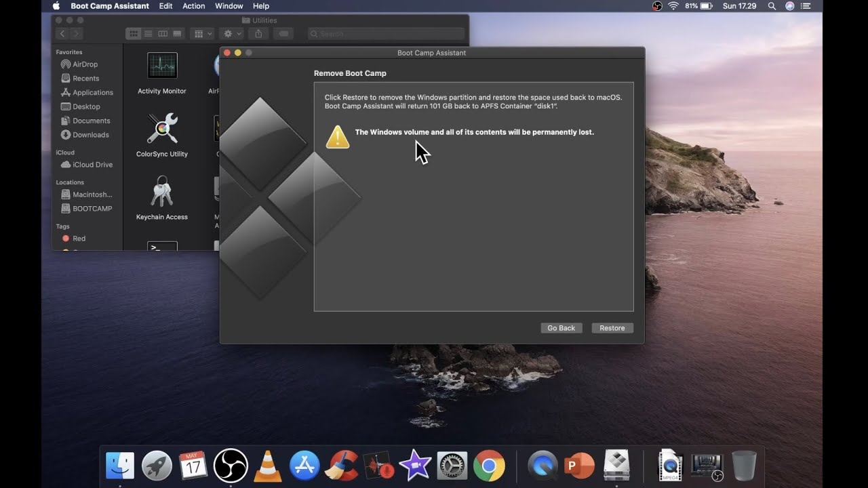The width and height of the screenshot is (868, 488).
Task: Open OBS Studio from the Dock
Action: (231, 466)
